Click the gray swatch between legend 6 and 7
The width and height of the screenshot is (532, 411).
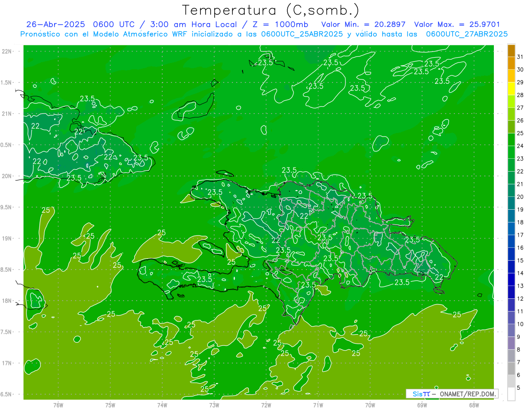coord(511,368)
